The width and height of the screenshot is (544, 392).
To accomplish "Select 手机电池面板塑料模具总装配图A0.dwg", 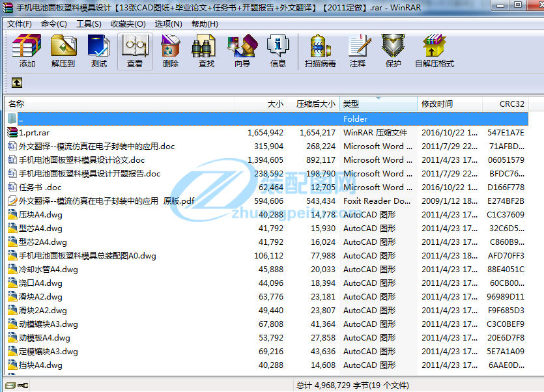I will point(87,256).
